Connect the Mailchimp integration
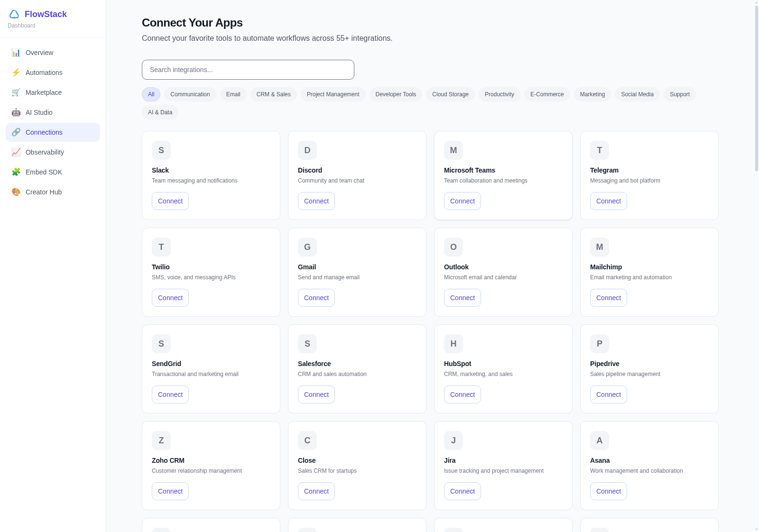This screenshot has height=532, width=759. (x=609, y=298)
